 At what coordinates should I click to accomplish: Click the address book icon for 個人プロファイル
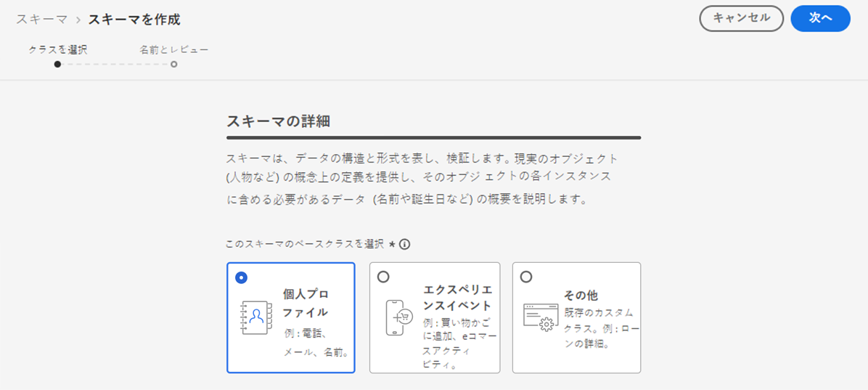click(x=255, y=317)
